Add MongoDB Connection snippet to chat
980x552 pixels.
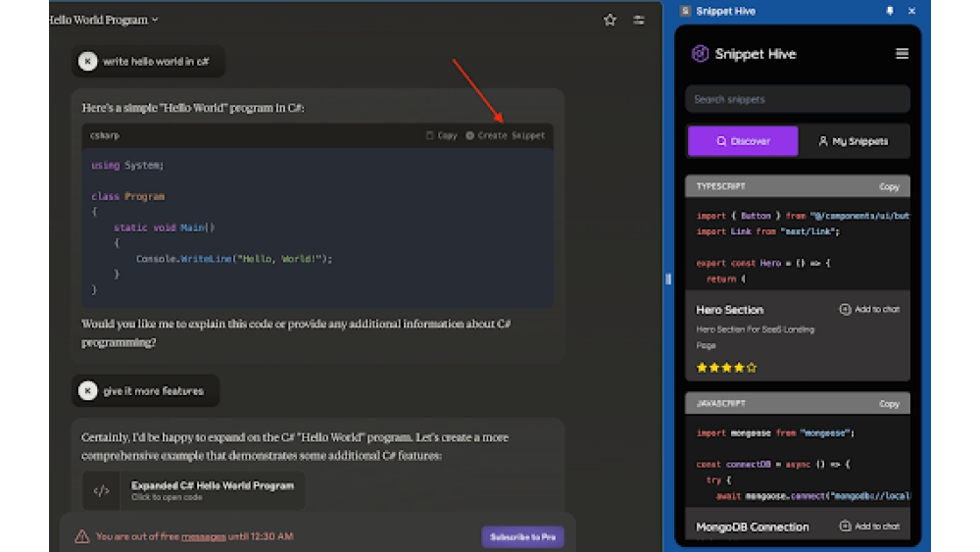pos(869,527)
